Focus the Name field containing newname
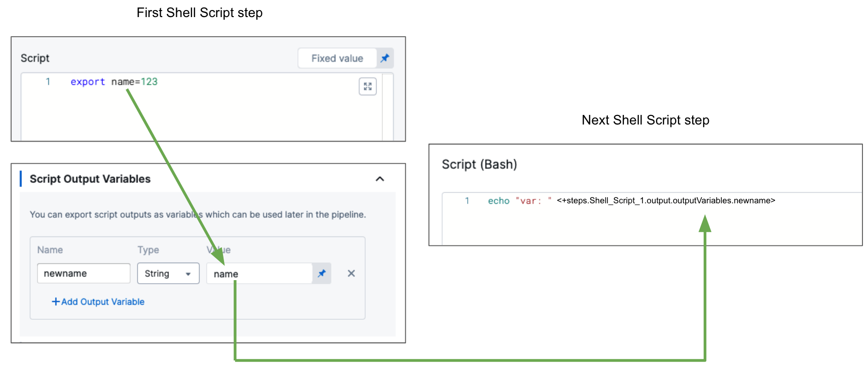This screenshot has width=868, height=373. [x=83, y=274]
